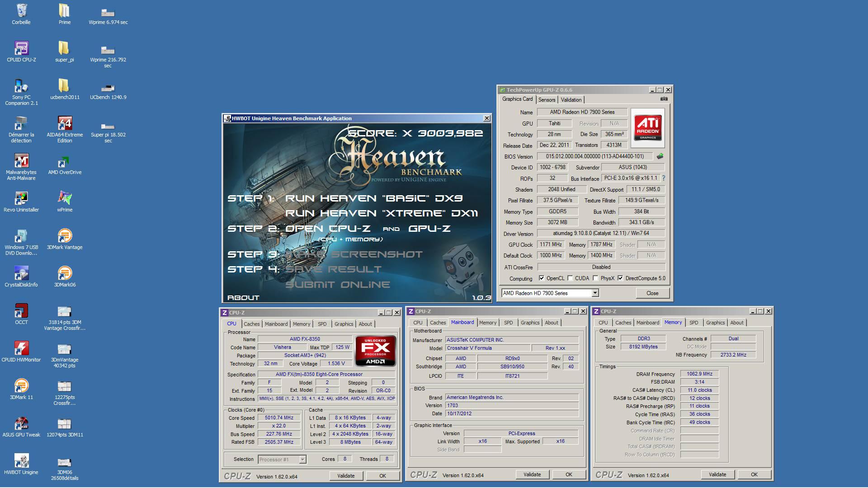Open Processor #1 selection dropdown
Screen dimensions: 868x488
(282, 460)
